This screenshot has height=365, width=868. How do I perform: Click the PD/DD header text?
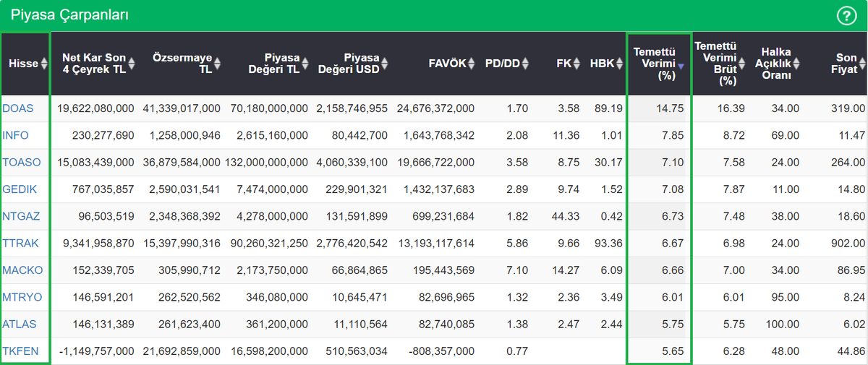click(503, 64)
